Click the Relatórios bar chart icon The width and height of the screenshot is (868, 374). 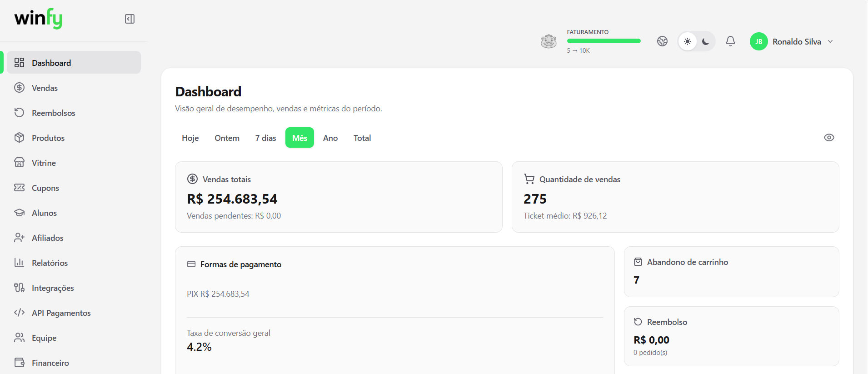pyautogui.click(x=19, y=263)
